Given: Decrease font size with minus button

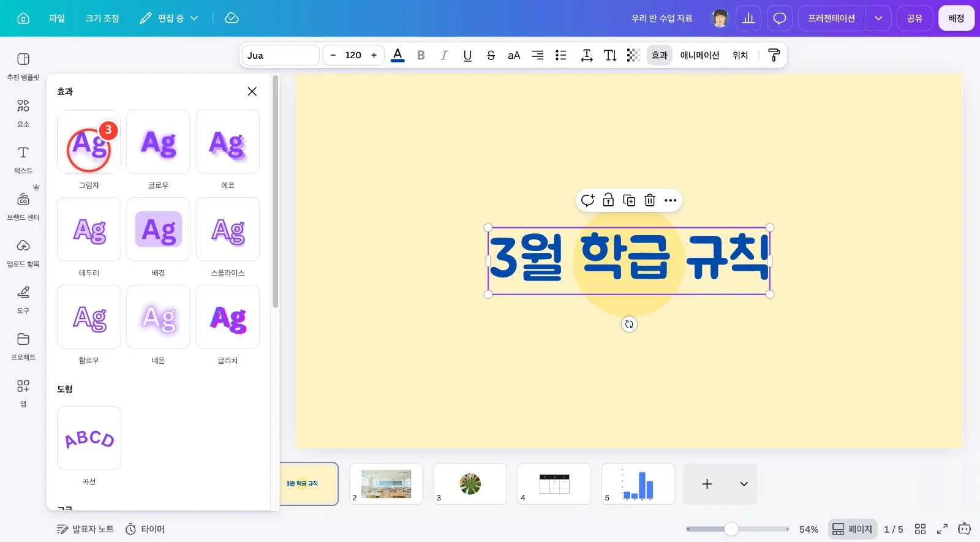Looking at the screenshot, I should 333,55.
